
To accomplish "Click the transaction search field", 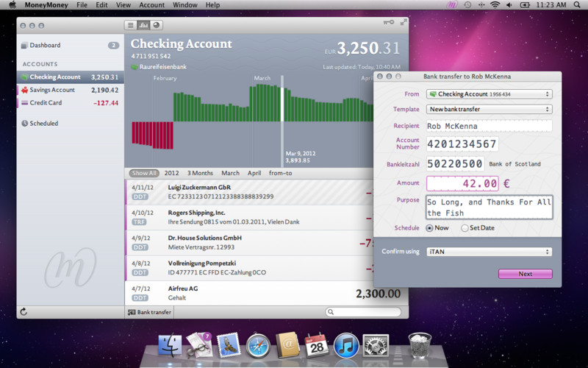I will (x=363, y=311).
